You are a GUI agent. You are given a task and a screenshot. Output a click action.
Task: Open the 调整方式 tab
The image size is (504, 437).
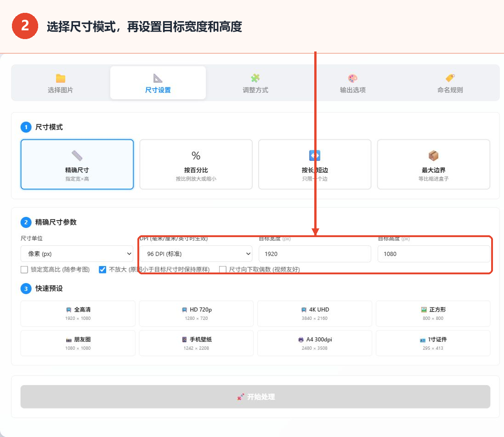[x=255, y=83]
